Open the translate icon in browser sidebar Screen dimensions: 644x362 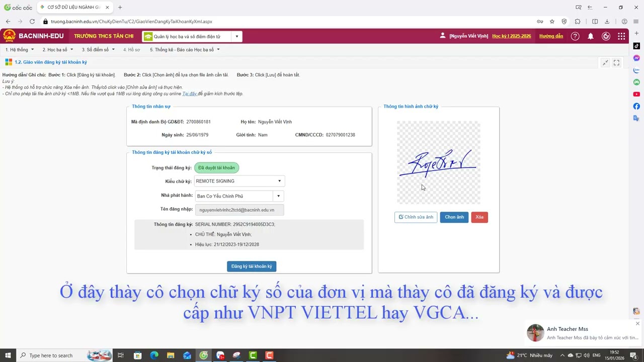pyautogui.click(x=636, y=118)
